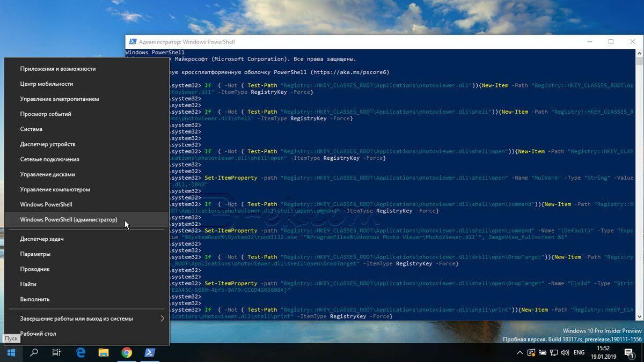Show hidden tray icons arrow
Screen dimensions: 644x362
[519, 352]
